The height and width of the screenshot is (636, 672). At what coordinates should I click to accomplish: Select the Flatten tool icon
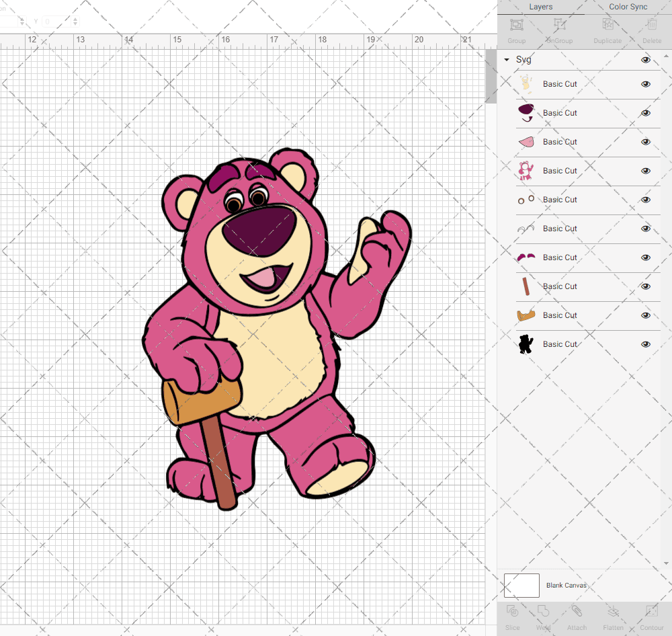click(x=614, y=610)
